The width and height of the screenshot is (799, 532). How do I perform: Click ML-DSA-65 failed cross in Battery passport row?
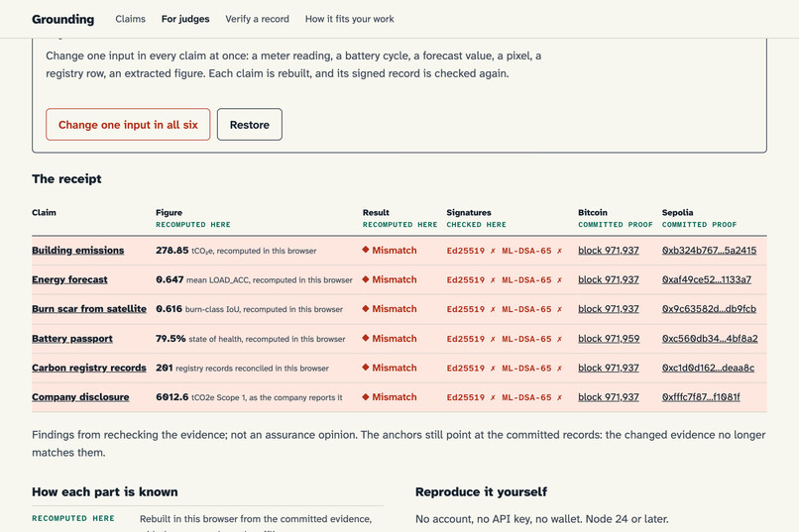pos(559,339)
